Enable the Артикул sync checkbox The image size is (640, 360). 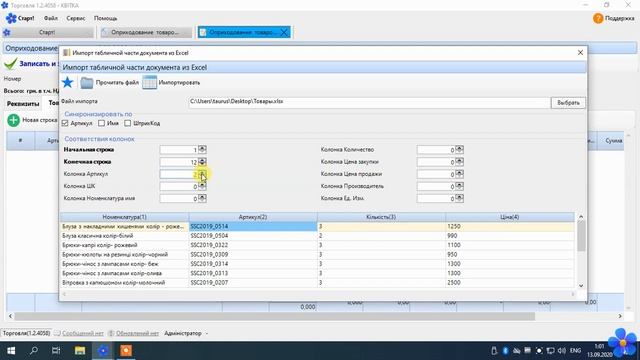[65, 123]
